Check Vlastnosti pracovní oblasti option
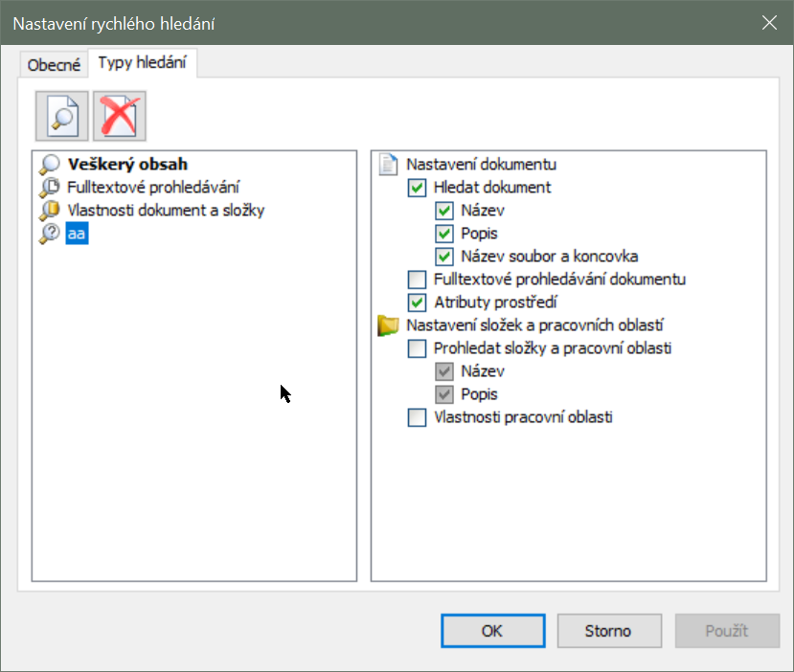This screenshot has width=794, height=672. 417,417
